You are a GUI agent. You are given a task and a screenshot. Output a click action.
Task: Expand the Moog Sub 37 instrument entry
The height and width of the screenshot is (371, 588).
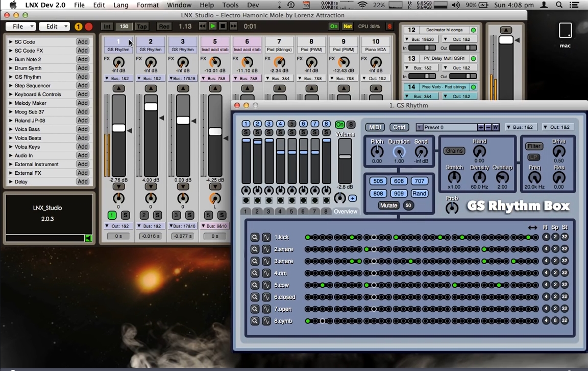point(11,111)
